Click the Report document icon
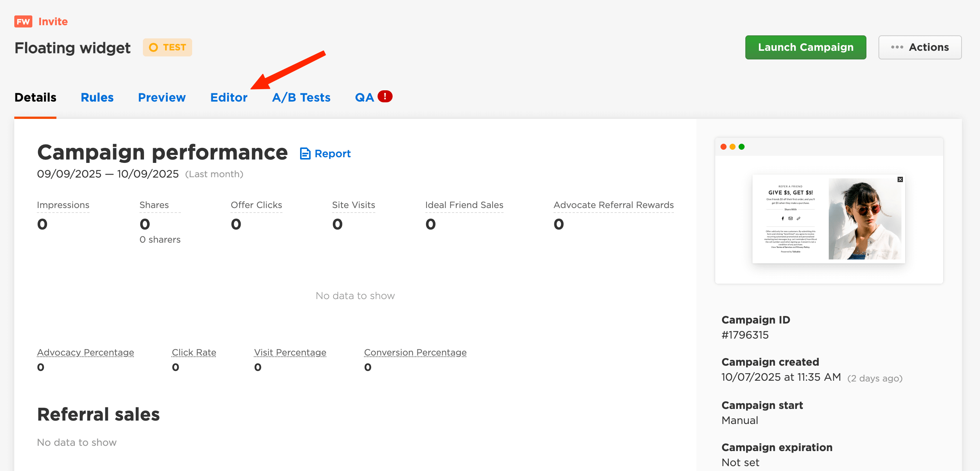980x471 pixels. point(305,153)
